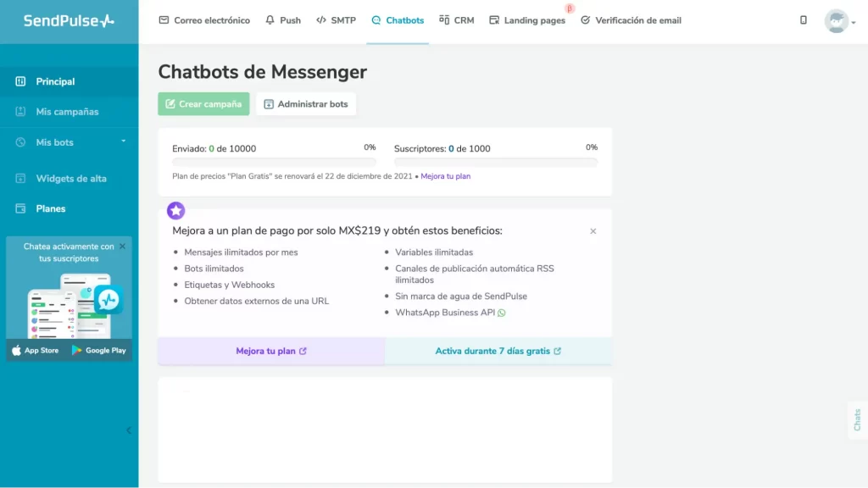Open Mis campañas in the sidebar
The image size is (868, 488).
point(70,112)
